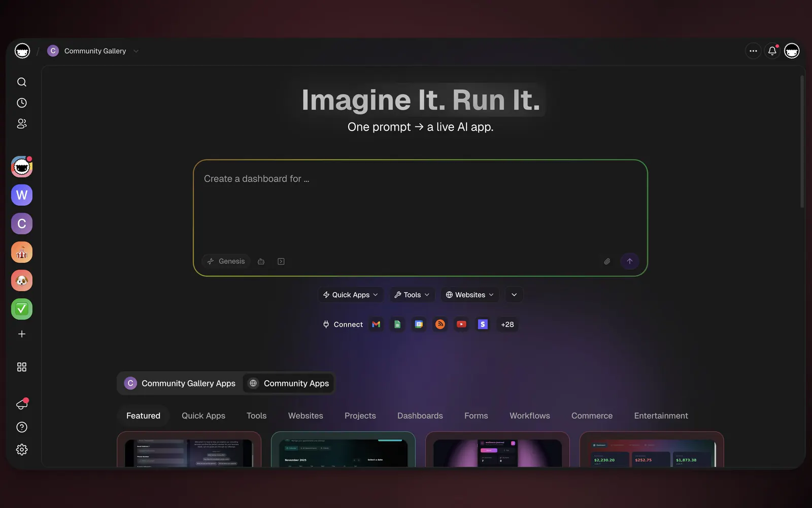Viewport: 812px width, 508px height.
Task: Show the +28 more integrations
Action: (x=507, y=325)
